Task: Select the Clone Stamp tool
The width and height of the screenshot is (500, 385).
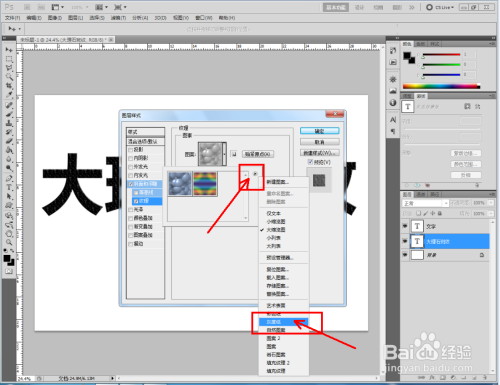Action: pos(9,123)
